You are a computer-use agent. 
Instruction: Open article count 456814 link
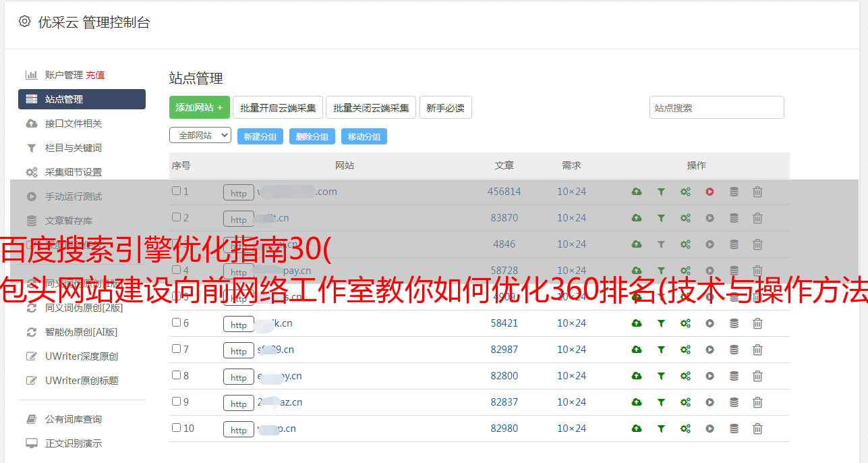click(x=504, y=192)
